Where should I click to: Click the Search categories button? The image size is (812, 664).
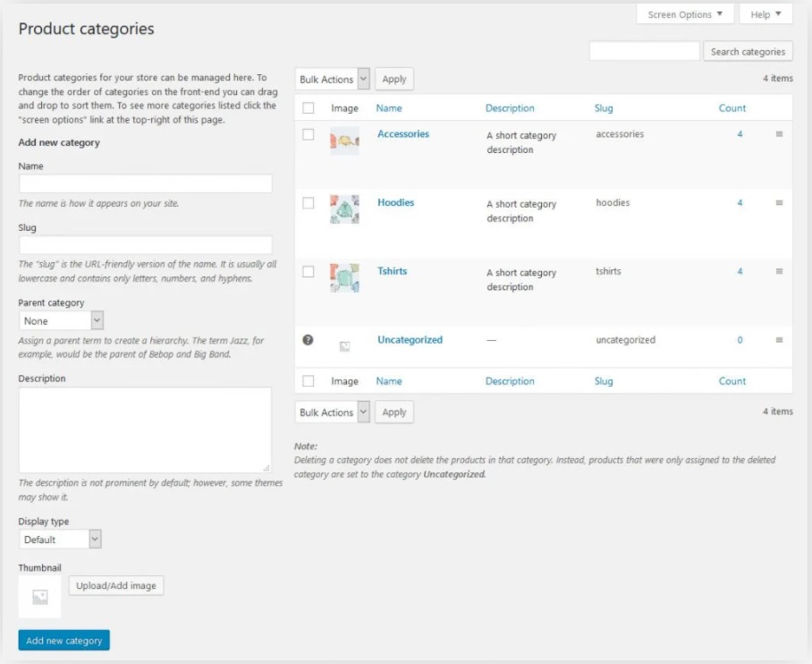click(x=748, y=52)
